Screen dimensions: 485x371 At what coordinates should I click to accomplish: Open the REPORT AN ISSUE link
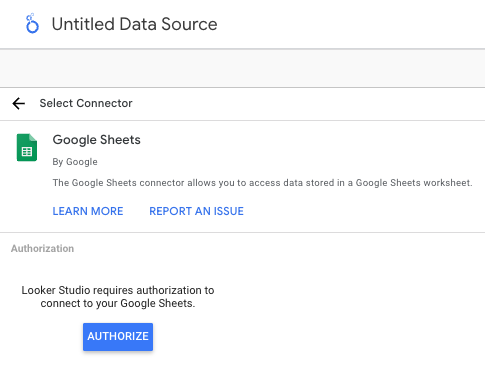tap(196, 211)
